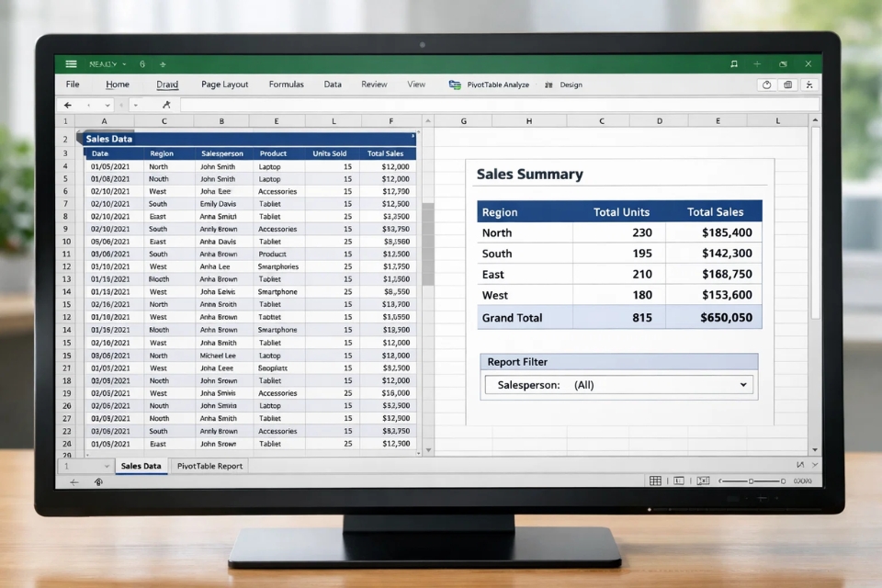Click the Insert Function fx icon
The width and height of the screenshot is (882, 588).
[x=166, y=103]
